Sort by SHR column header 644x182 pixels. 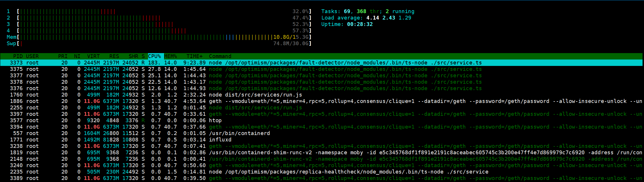tap(133, 56)
